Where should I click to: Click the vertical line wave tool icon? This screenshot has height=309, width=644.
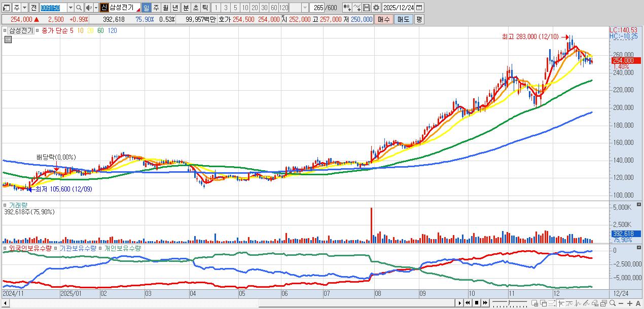click(x=578, y=303)
